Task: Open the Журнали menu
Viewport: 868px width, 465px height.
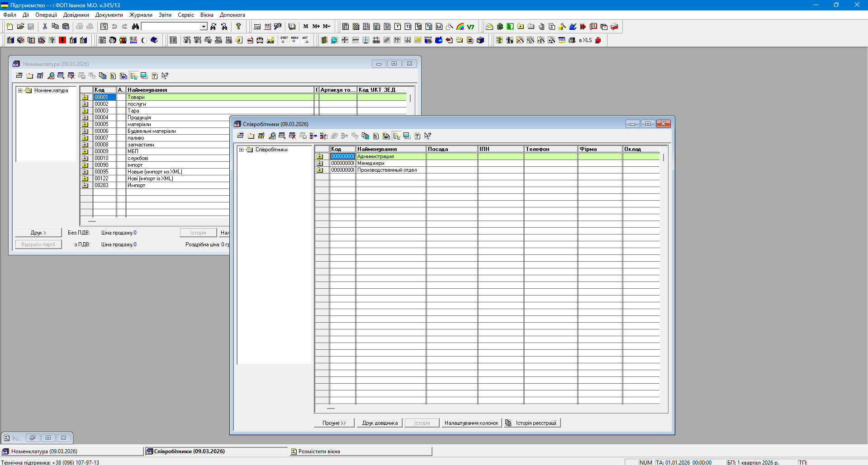Action: click(141, 15)
